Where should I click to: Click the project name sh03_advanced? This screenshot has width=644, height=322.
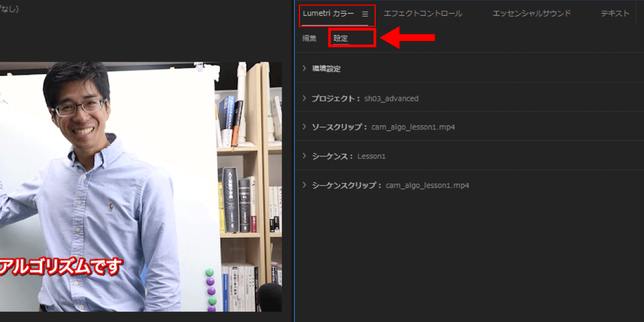tap(391, 99)
